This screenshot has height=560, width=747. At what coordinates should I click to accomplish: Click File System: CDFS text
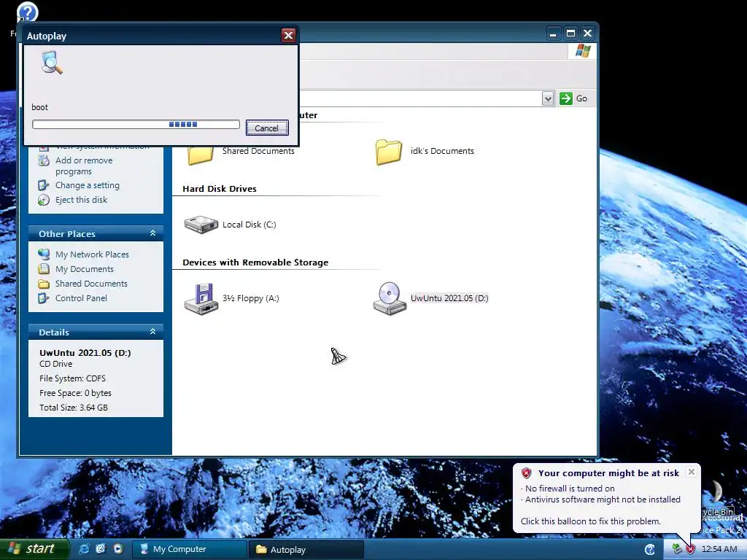pos(72,378)
